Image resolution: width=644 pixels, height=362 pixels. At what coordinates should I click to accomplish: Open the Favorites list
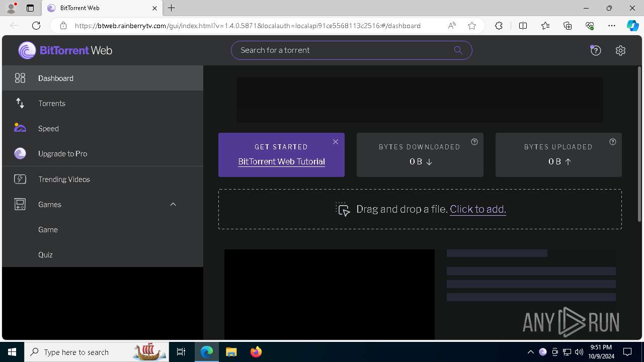click(x=545, y=26)
